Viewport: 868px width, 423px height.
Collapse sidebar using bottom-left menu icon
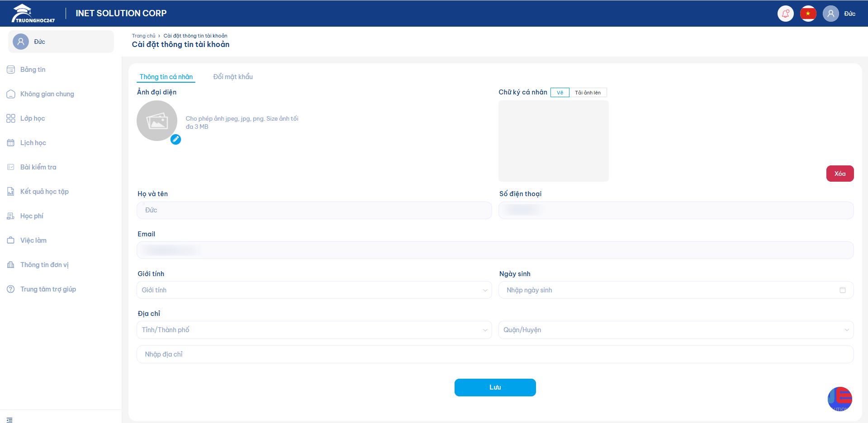click(9, 420)
